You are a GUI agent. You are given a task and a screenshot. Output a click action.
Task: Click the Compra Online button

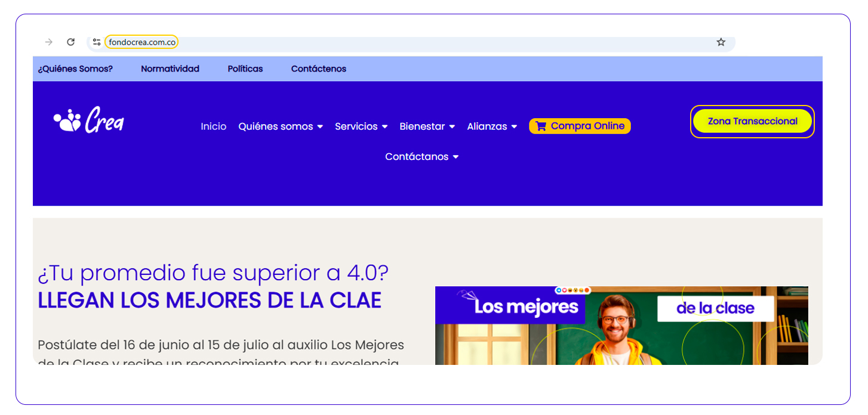(x=580, y=126)
